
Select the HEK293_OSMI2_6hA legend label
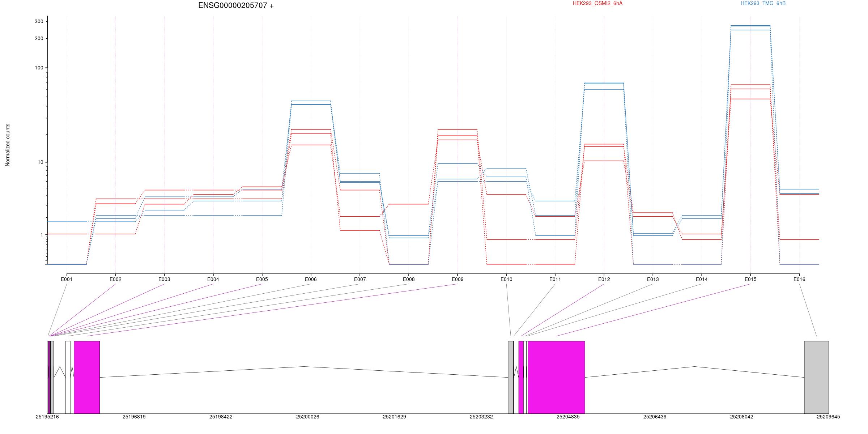click(597, 3)
